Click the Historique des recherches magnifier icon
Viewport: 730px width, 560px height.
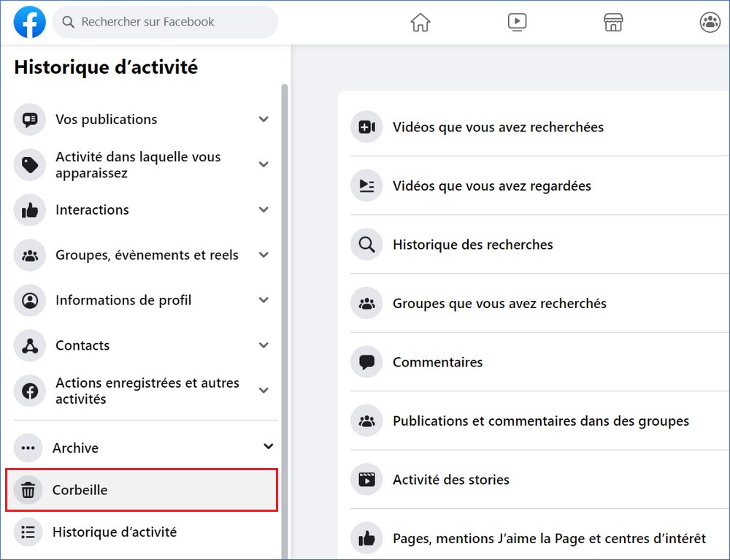pyautogui.click(x=366, y=245)
